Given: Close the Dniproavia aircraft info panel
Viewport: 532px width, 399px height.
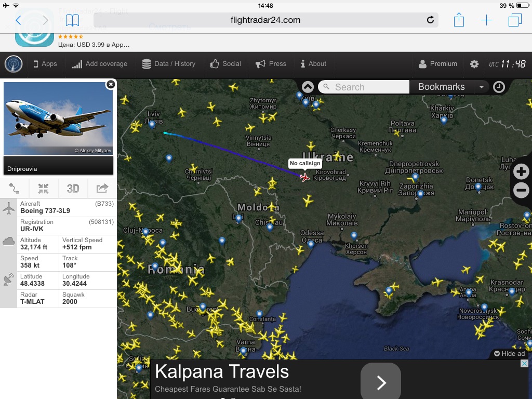Looking at the screenshot, I should pyautogui.click(x=111, y=85).
